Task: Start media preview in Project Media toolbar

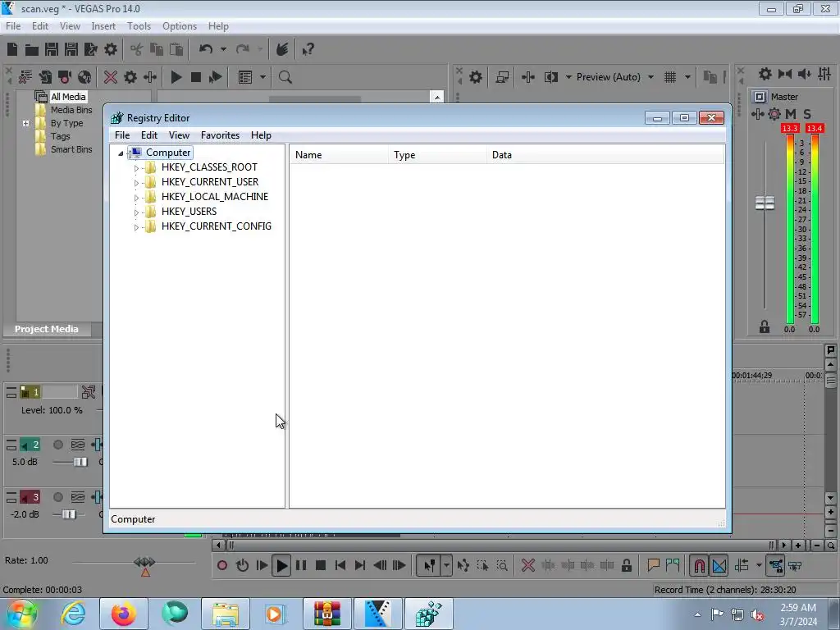Action: 176,77
